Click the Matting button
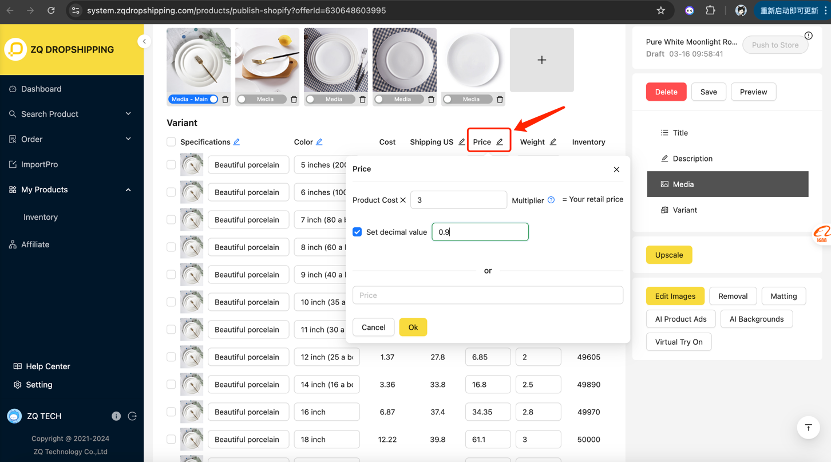This screenshot has height=462, width=832. tap(784, 296)
